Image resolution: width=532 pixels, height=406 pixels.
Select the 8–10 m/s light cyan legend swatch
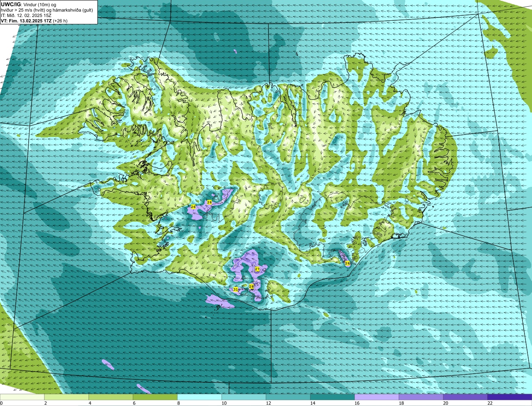[199, 397]
